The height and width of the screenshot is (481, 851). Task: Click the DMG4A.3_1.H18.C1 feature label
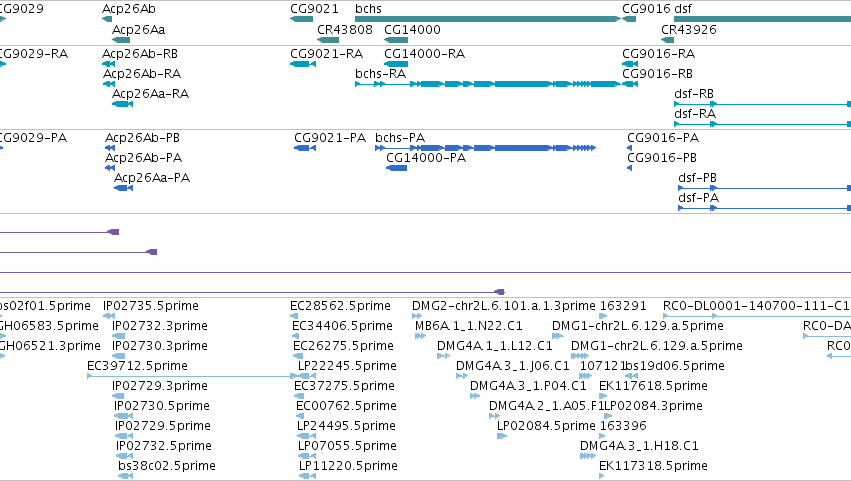point(639,446)
